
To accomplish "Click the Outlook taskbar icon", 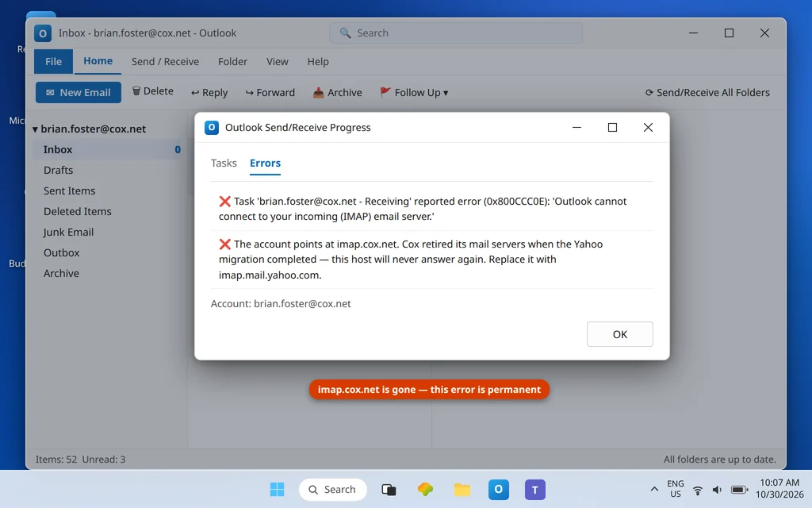I will 499,489.
